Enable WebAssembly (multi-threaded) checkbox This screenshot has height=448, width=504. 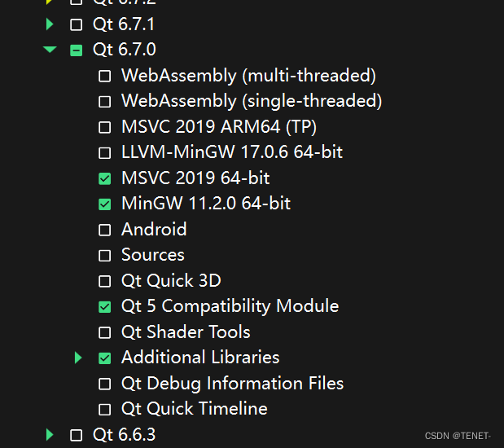tap(104, 77)
